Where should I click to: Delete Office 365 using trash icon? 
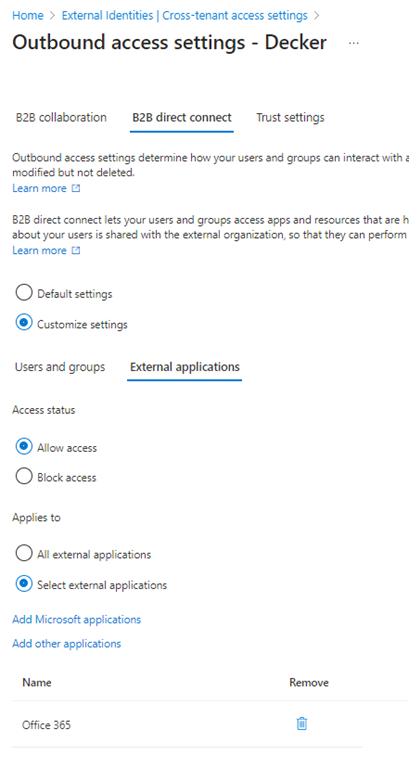coord(302,723)
